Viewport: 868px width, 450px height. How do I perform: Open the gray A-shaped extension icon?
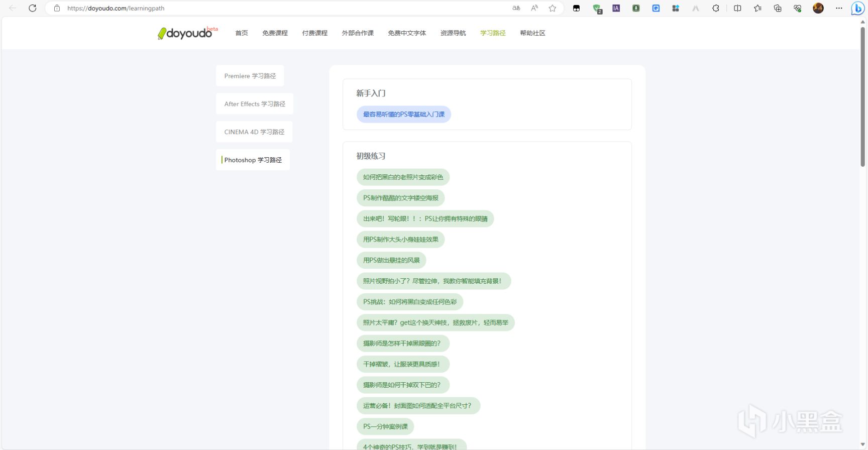point(696,8)
